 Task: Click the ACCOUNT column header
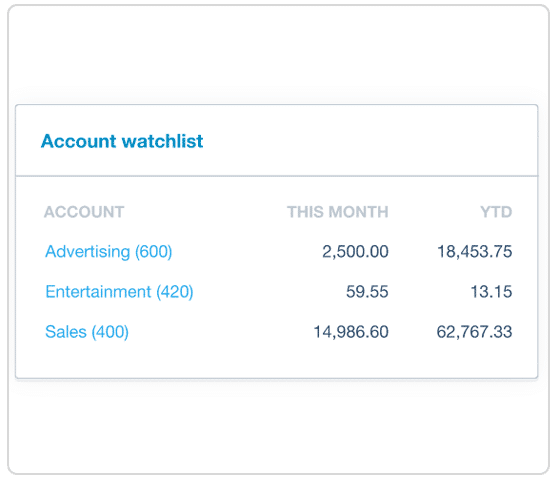click(84, 212)
